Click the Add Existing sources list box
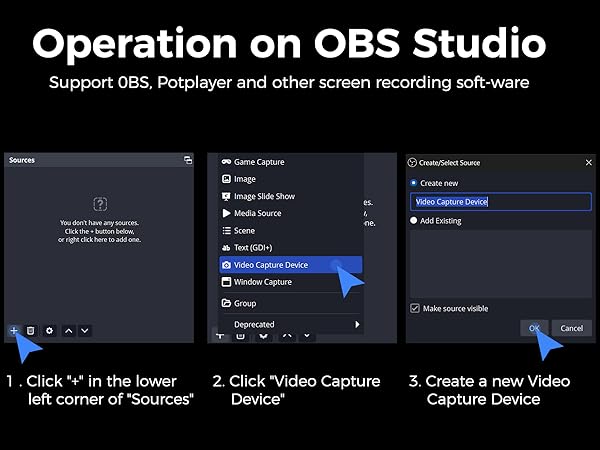Viewport: 600px width, 450px height. pos(501,264)
